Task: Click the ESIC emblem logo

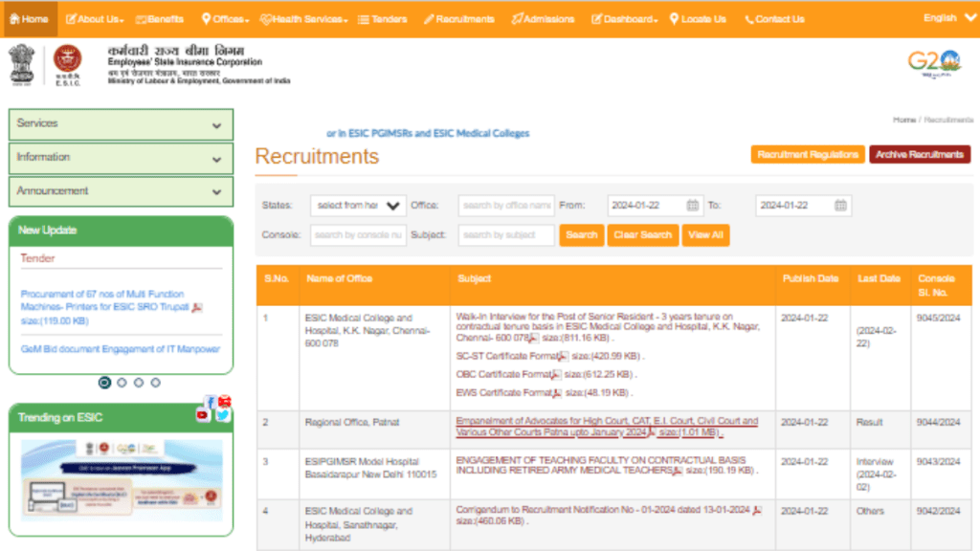Action: pos(67,63)
